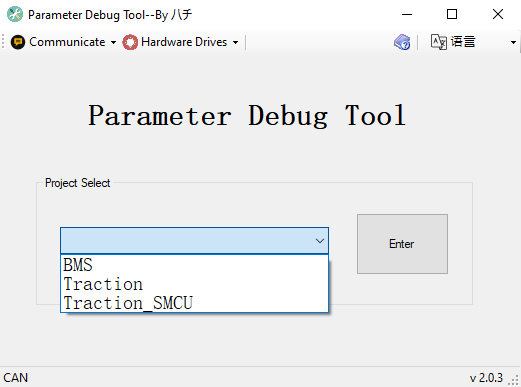This screenshot has width=521, height=387.
Task: Open the help book icon in toolbar
Action: (x=402, y=42)
